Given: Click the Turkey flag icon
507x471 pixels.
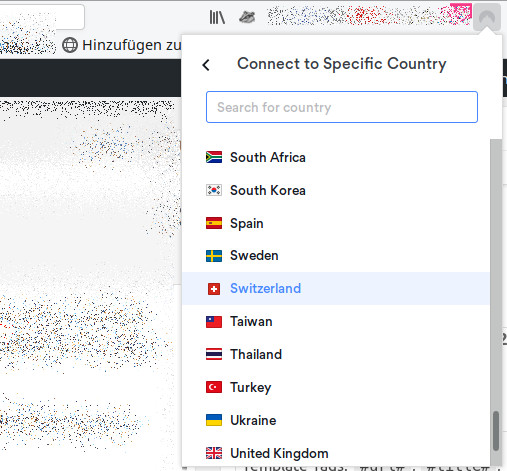Looking at the screenshot, I should 214,387.
